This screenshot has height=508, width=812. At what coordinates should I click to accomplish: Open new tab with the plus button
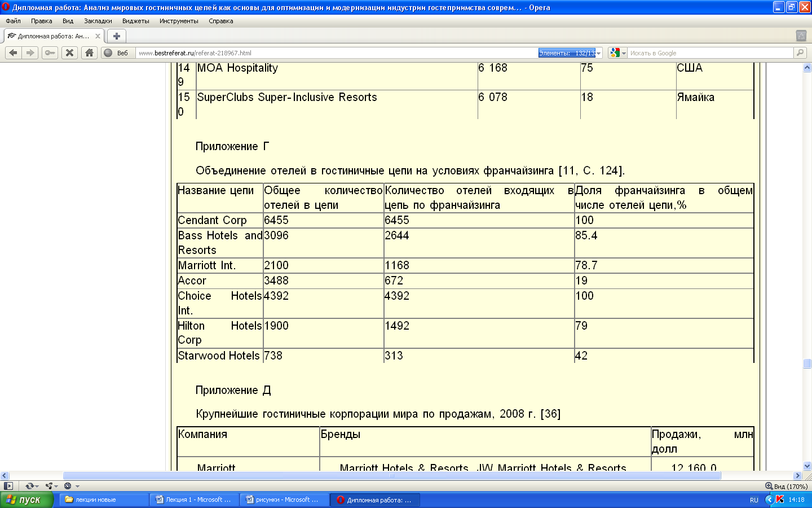tap(117, 36)
